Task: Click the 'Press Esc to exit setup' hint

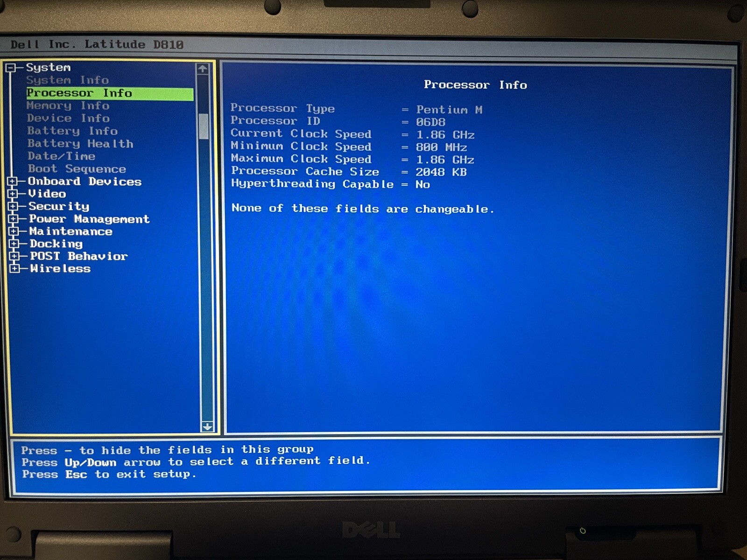Action: pyautogui.click(x=109, y=474)
